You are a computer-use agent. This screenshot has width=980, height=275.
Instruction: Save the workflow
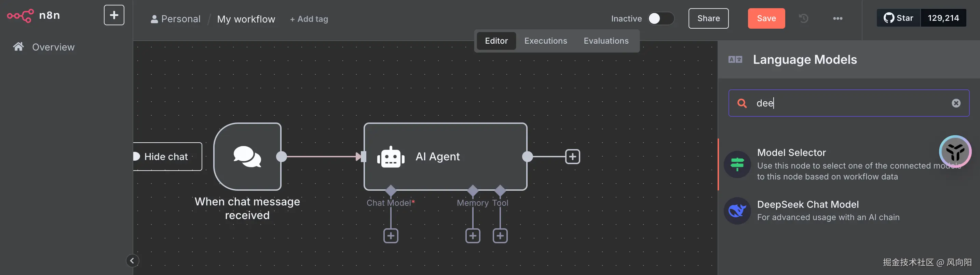[x=766, y=18]
